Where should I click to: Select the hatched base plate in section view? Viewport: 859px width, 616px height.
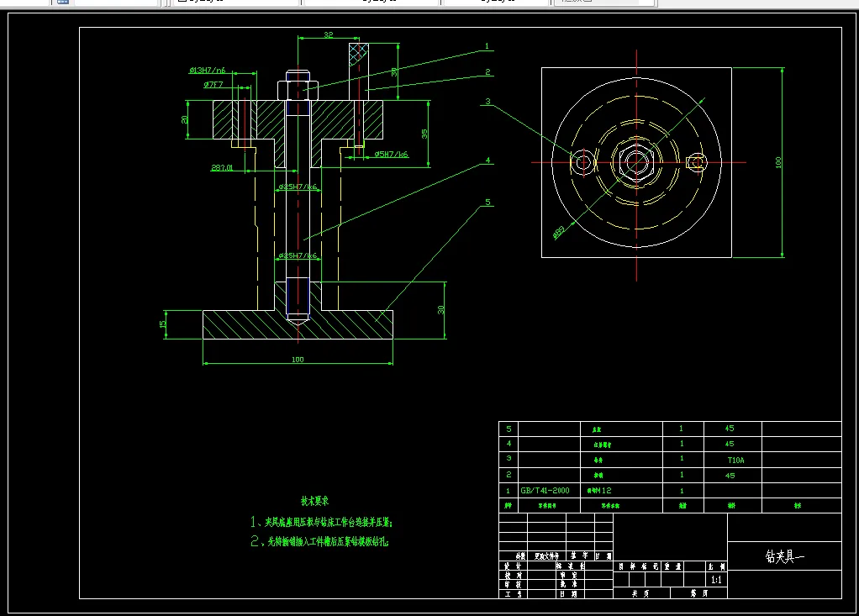pos(298,324)
